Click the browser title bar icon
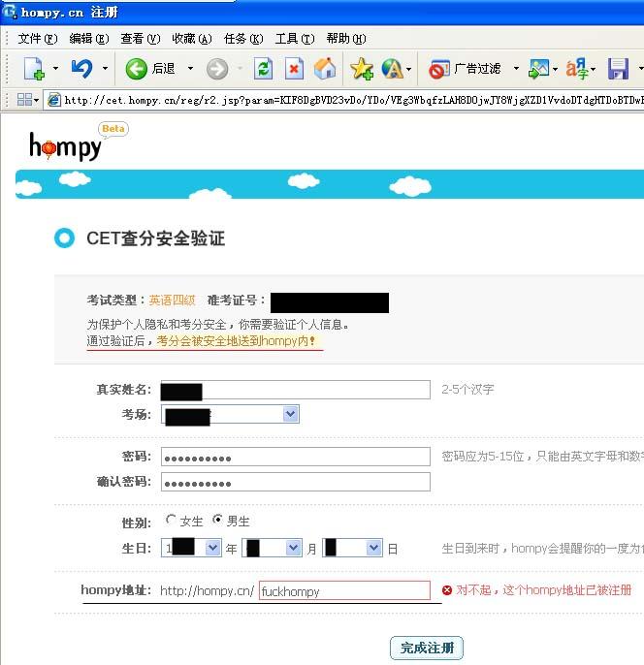 (9, 12)
